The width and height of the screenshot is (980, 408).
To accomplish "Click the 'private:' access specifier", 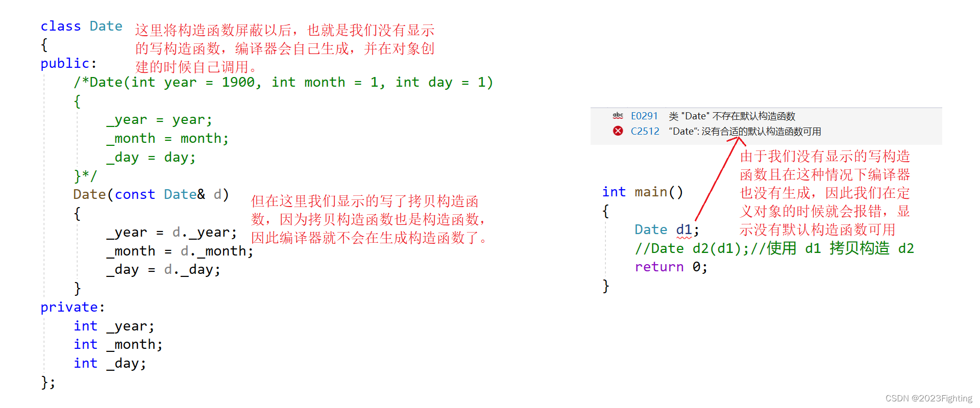I will [x=72, y=308].
